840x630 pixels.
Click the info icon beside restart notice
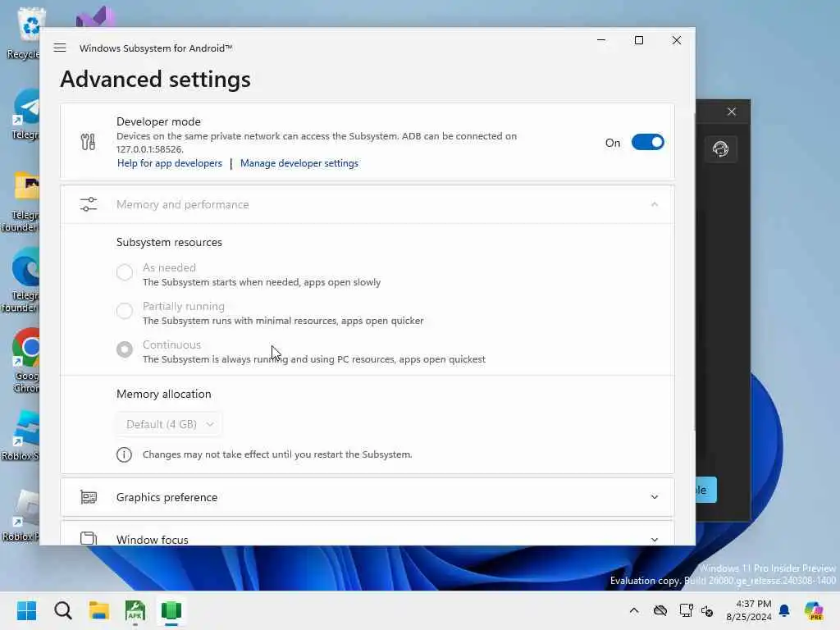point(124,454)
